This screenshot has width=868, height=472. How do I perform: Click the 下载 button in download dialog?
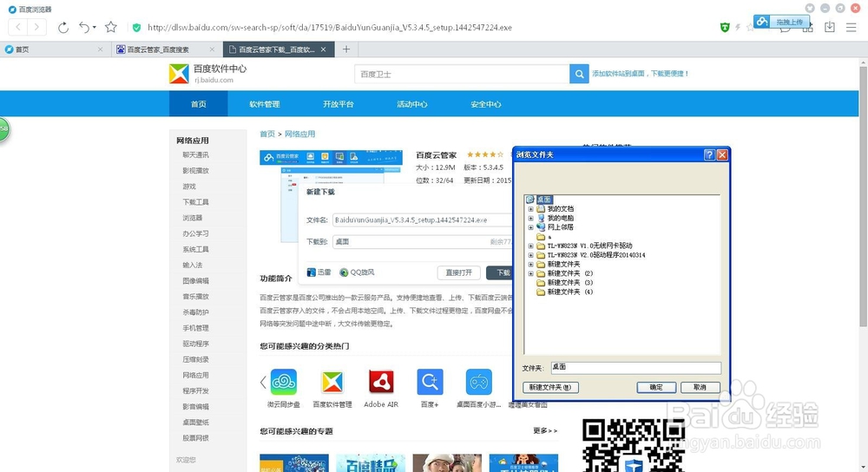point(499,272)
